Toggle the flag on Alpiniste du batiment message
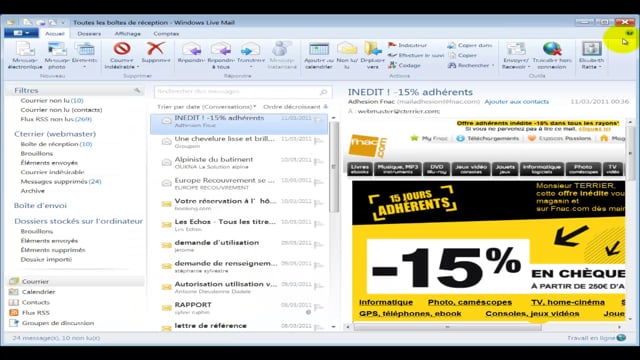 pyautogui.click(x=318, y=161)
